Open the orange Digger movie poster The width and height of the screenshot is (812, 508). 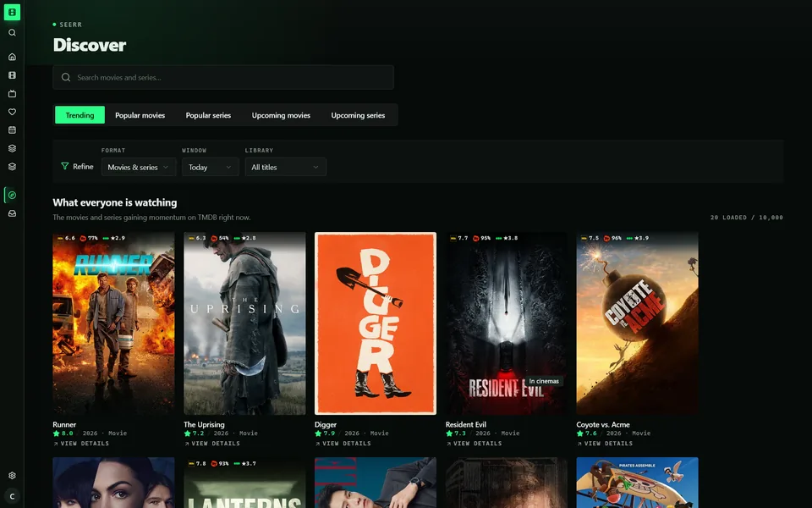(x=376, y=323)
